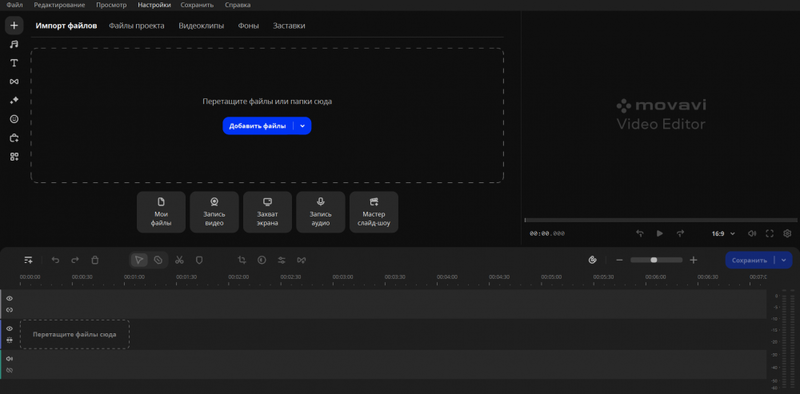The width and height of the screenshot is (800, 394).
Task: Open the Просмотр menu
Action: pyautogui.click(x=111, y=5)
